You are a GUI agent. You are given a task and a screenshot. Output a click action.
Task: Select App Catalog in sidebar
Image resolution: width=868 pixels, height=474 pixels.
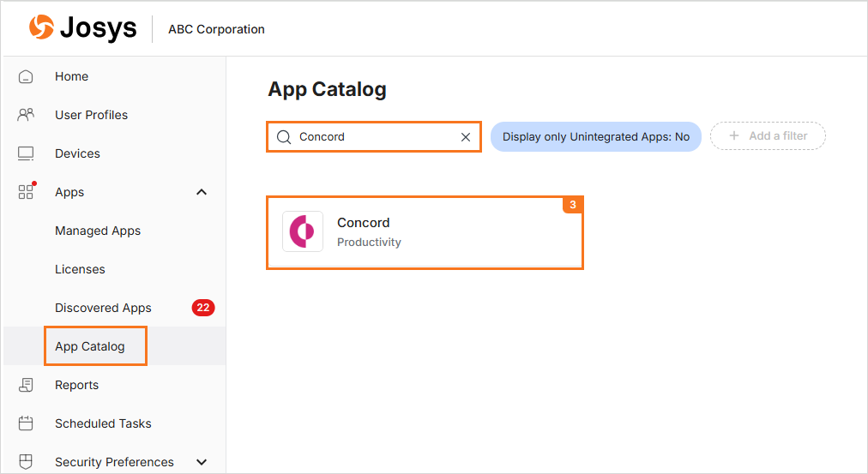(90, 346)
